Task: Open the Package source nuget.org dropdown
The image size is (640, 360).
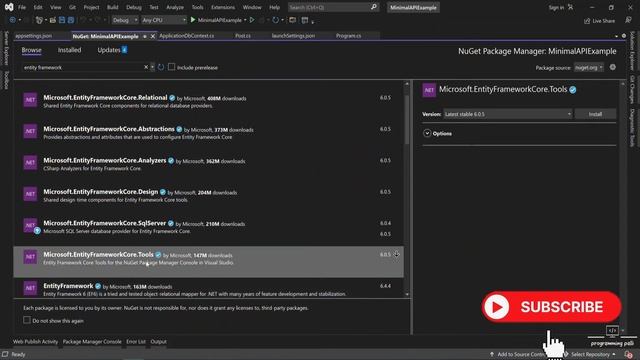Action: coord(589,68)
